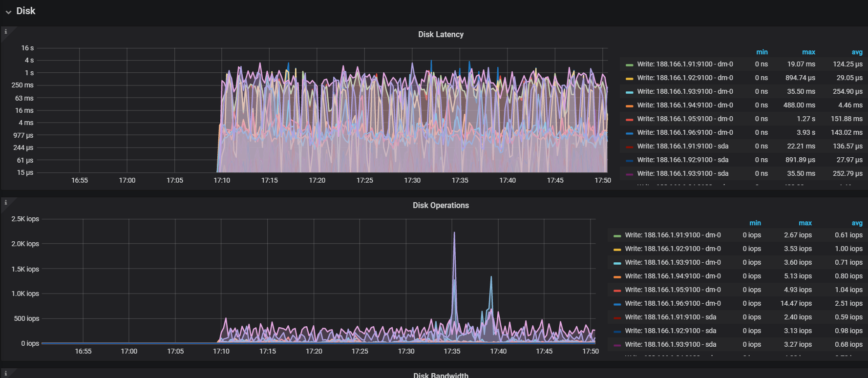Click green color marker for 188.166.1.91 dm-0 in Disk Operations
This screenshot has height=378, width=868.
click(617, 235)
